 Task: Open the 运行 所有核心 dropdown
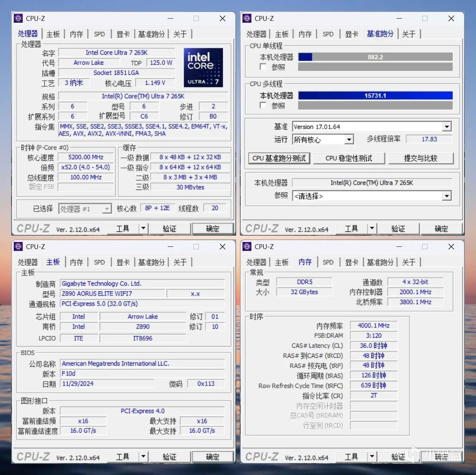[348, 140]
